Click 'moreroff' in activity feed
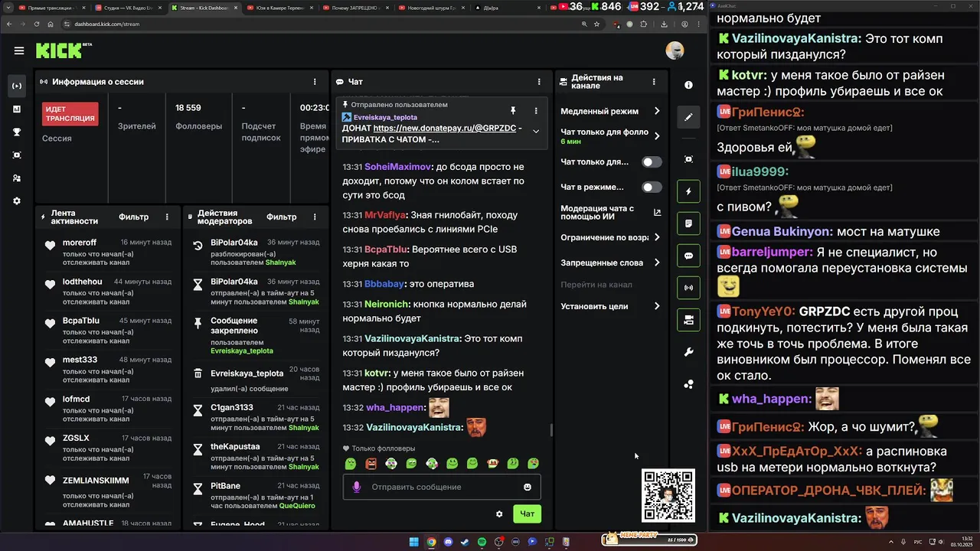This screenshot has height=551, width=980. (x=80, y=243)
